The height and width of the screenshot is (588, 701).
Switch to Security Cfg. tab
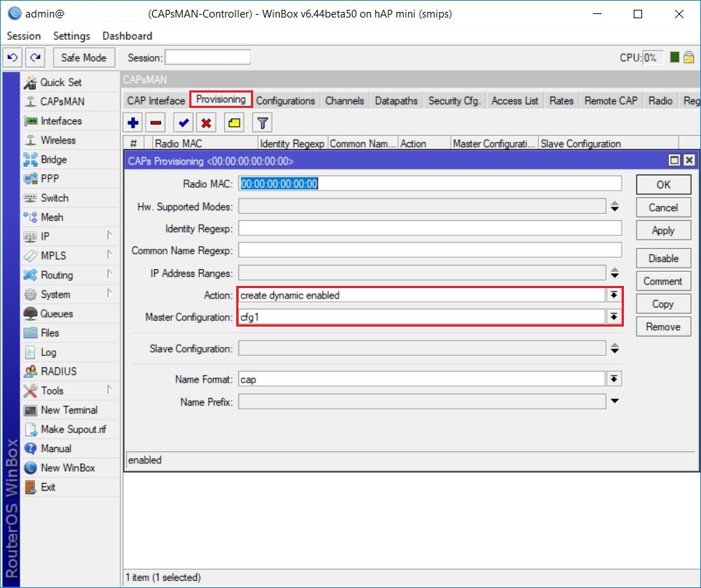click(x=455, y=100)
